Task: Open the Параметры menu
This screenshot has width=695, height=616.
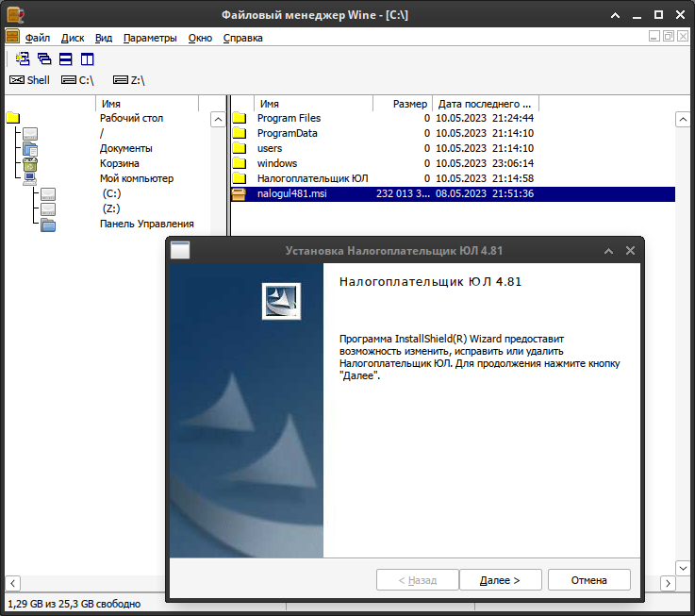Action: 150,38
